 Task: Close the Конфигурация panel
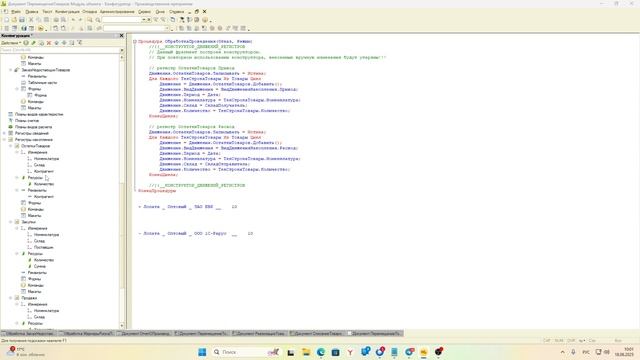[121, 36]
